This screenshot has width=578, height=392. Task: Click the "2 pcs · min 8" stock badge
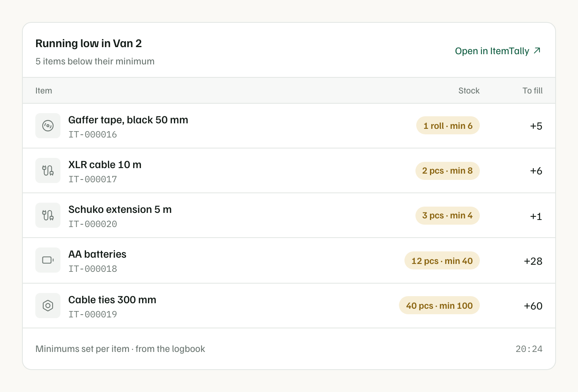448,170
